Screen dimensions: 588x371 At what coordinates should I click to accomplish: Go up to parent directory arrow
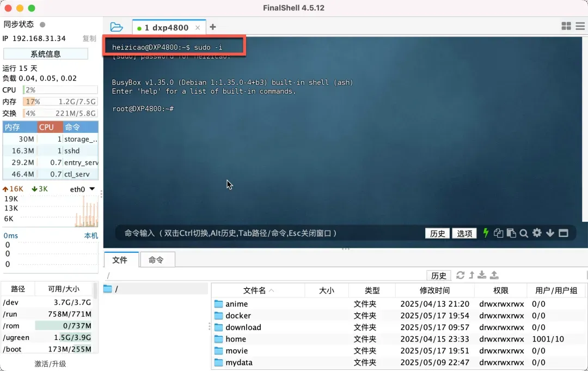pos(471,275)
